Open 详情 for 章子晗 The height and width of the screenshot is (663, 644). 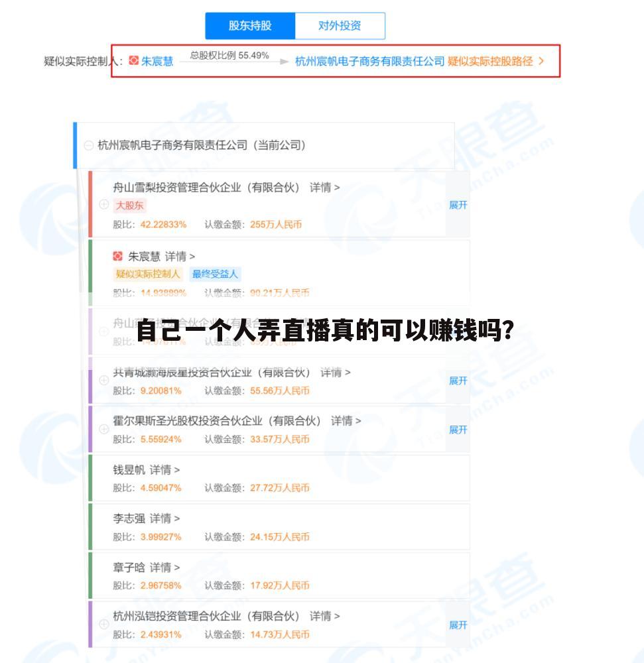coord(164,568)
